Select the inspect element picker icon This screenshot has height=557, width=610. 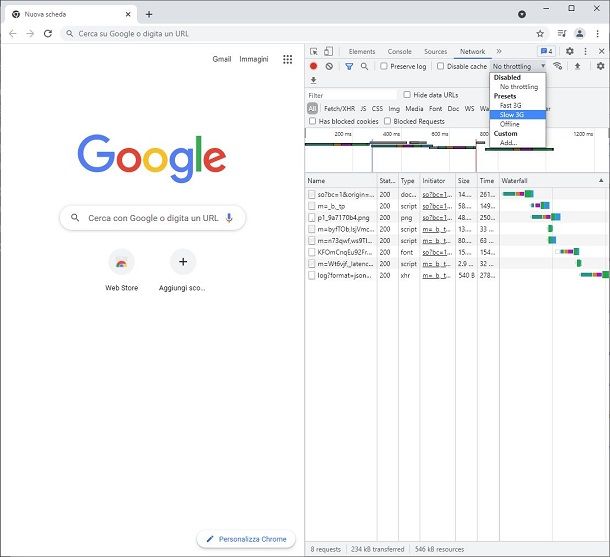point(314,51)
